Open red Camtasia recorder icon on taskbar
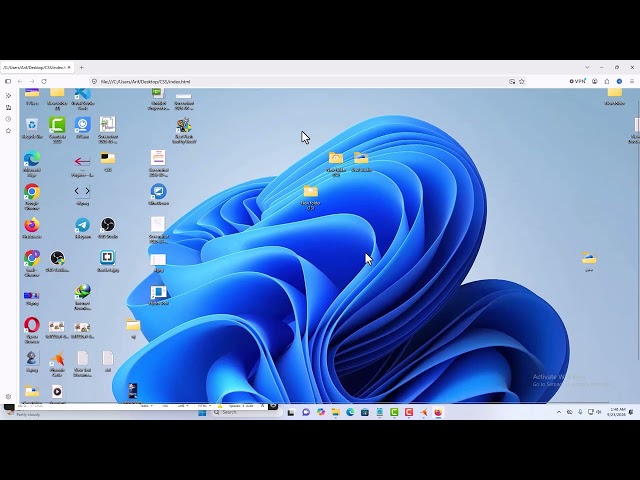Image resolution: width=640 pixels, height=480 pixels. 409,413
